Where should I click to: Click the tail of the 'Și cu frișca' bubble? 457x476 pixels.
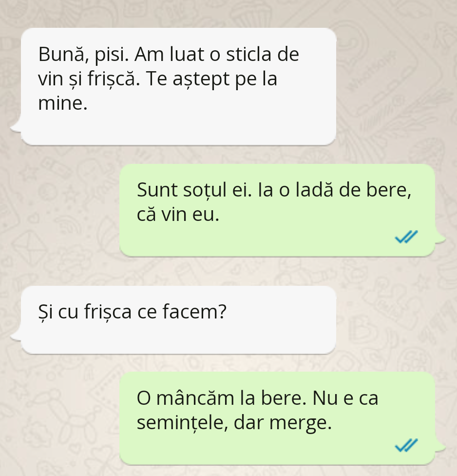(16, 336)
